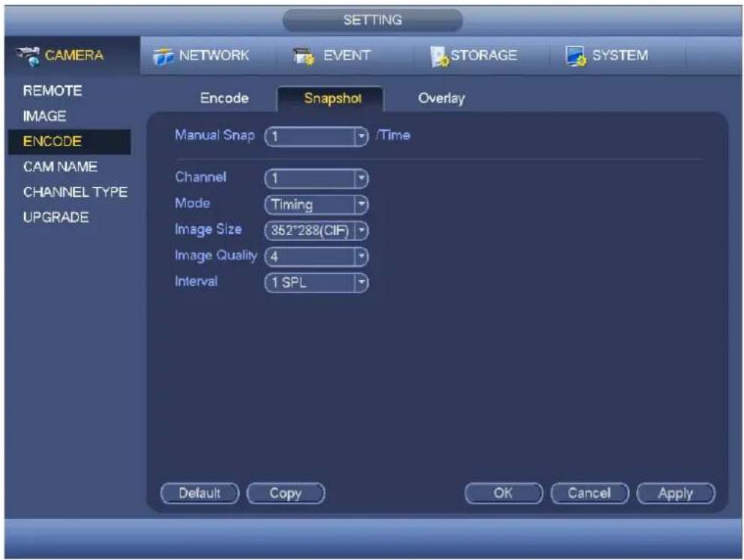Click the network icon beside NETWORK
This screenshot has width=744, height=560.
pos(163,56)
